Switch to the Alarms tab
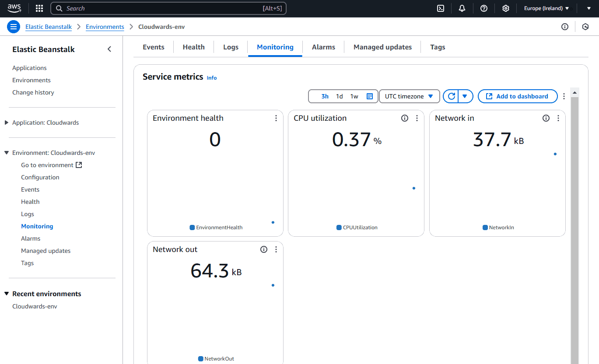Screen dimensions: 599x364 [323, 47]
